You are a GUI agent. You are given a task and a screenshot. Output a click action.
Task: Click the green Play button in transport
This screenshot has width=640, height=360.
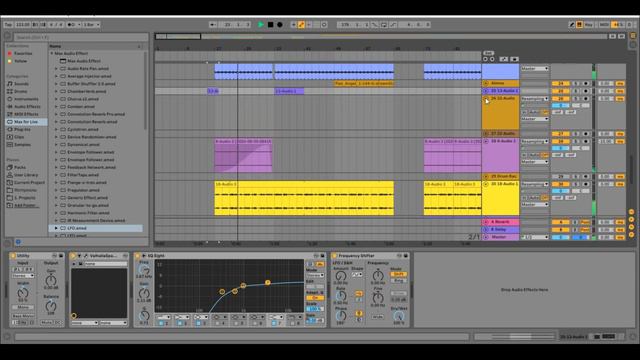261,24
